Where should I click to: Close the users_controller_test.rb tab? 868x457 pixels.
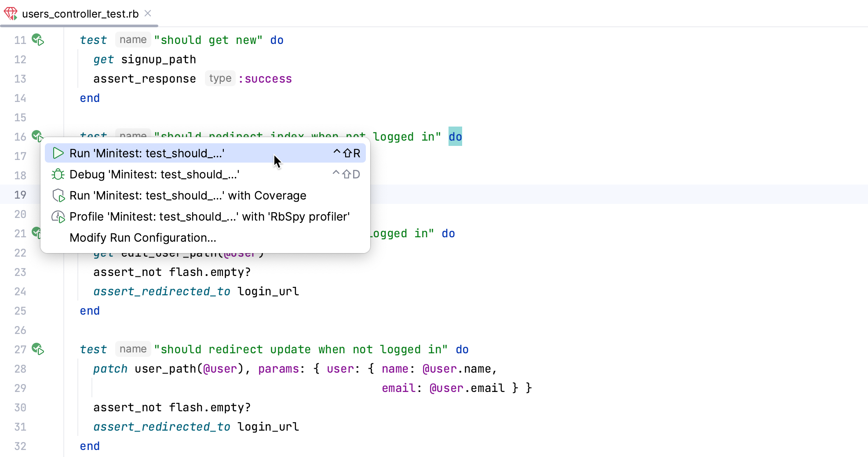pyautogui.click(x=147, y=13)
